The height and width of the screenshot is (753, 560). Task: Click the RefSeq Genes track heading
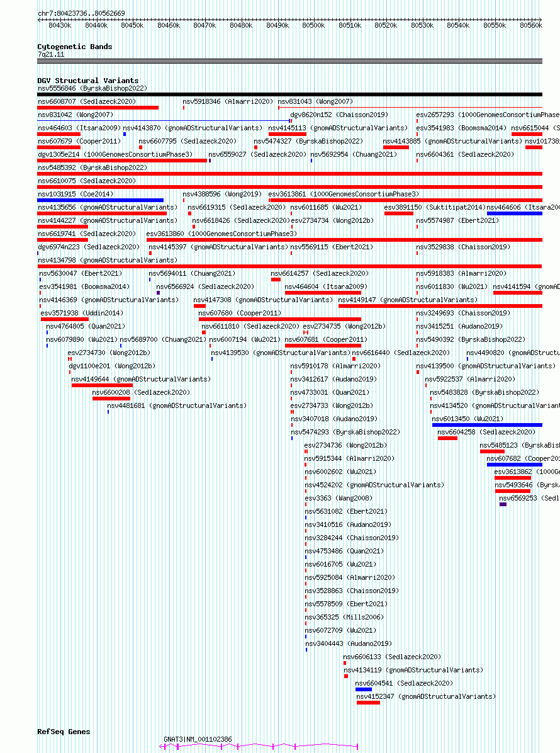tap(64, 732)
